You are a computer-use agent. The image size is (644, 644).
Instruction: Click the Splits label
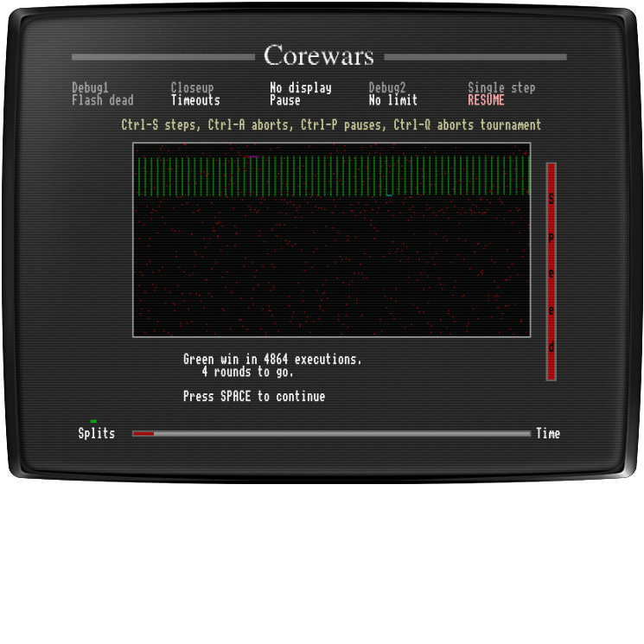(97, 433)
